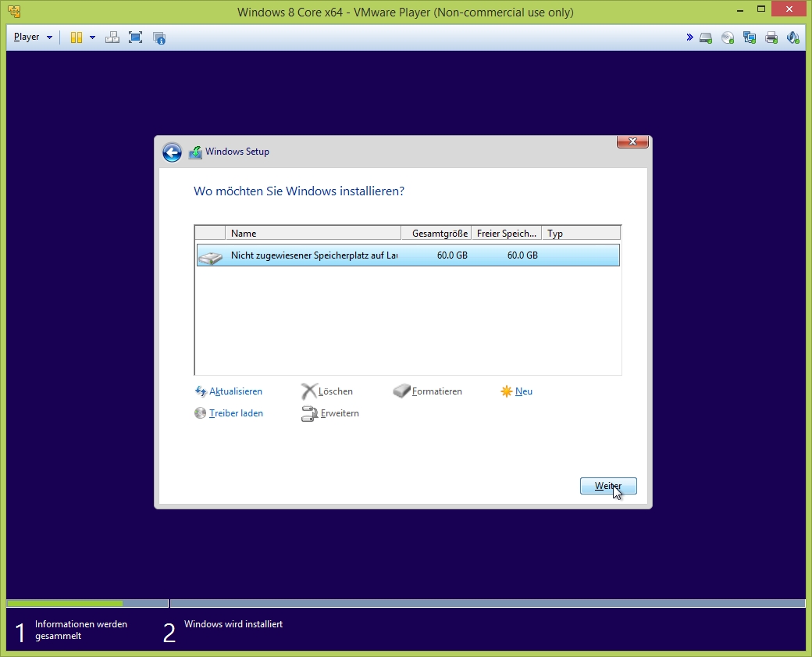Open the Player menu
Image resolution: width=812 pixels, height=657 pixels.
(x=33, y=37)
